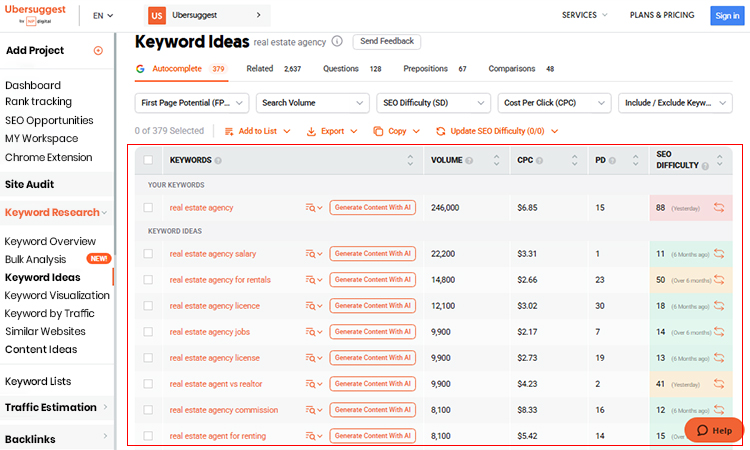This screenshot has height=450, width=750.
Task: Switch to the Comparisons tab
Action: (x=521, y=69)
